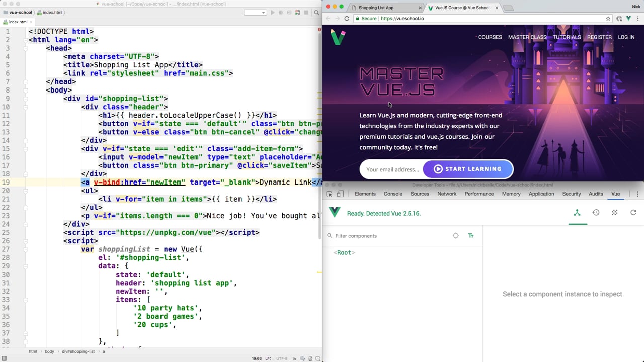Open the DevTools three-dot customize menu
Viewport: 644px width, 362px height.
pos(637,194)
